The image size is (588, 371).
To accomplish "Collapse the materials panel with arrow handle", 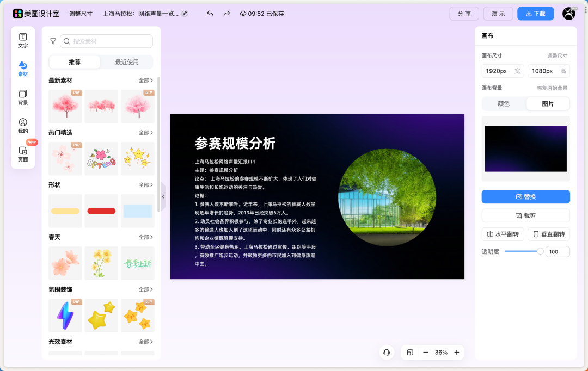I will pyautogui.click(x=163, y=196).
